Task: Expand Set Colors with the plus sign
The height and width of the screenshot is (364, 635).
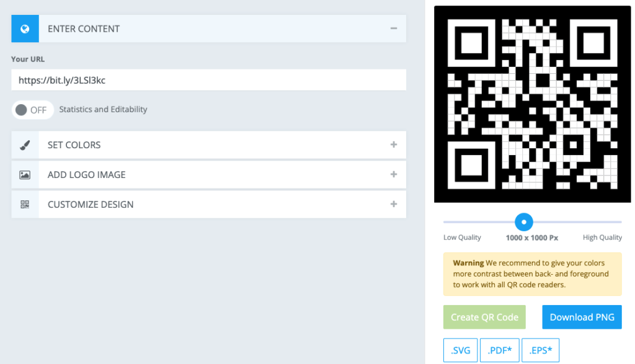Action: point(394,144)
